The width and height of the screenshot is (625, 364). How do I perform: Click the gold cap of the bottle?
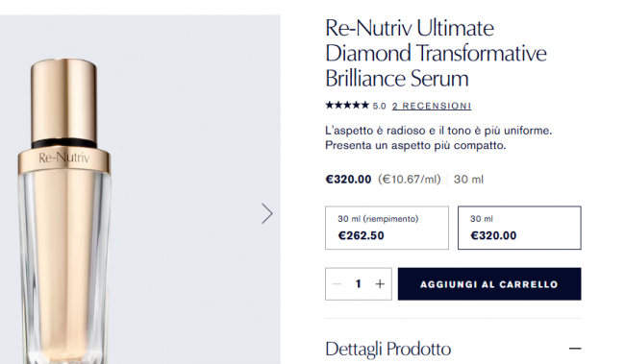(x=63, y=100)
